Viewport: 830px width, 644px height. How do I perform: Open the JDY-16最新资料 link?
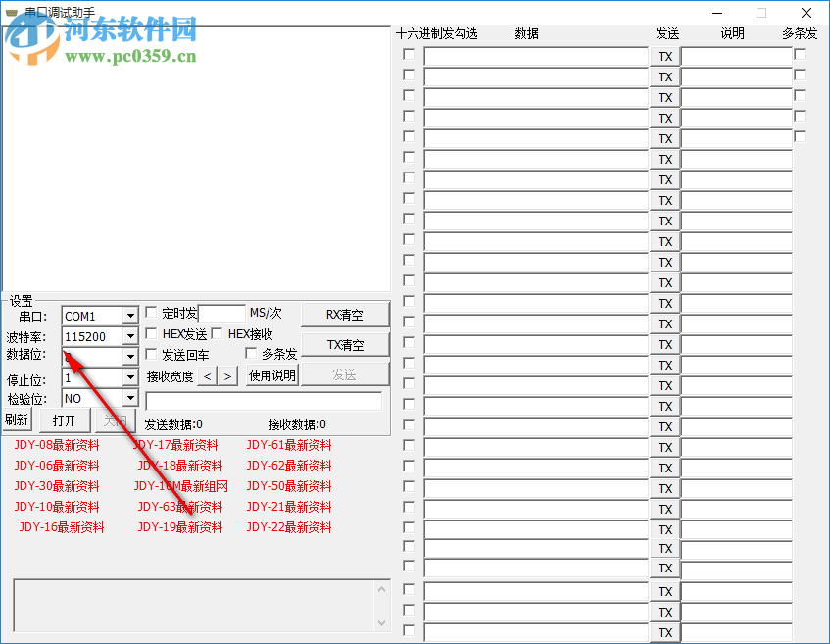click(62, 527)
